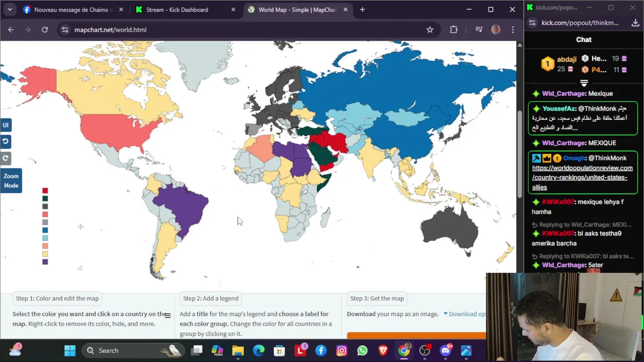Image resolution: width=644 pixels, height=362 pixels.
Task: Pick the light blue legend swatch
Action: (x=45, y=238)
